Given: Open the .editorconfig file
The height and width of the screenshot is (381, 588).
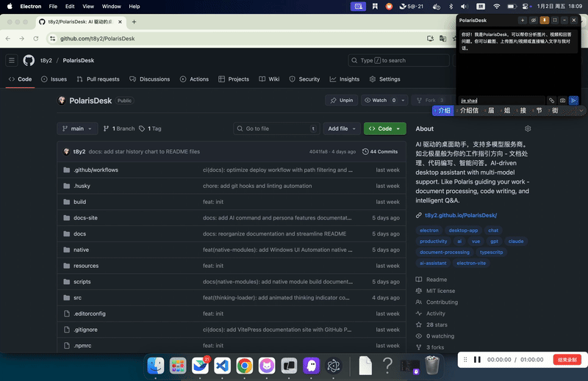Looking at the screenshot, I should pyautogui.click(x=89, y=313).
